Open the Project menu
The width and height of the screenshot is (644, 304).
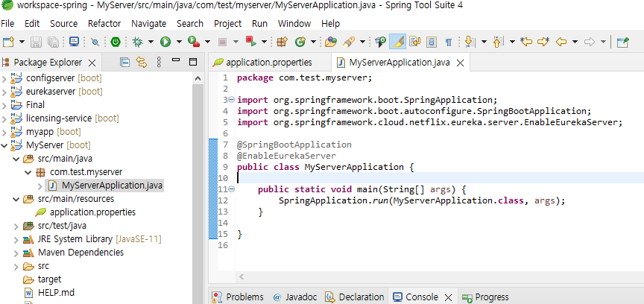click(x=227, y=23)
